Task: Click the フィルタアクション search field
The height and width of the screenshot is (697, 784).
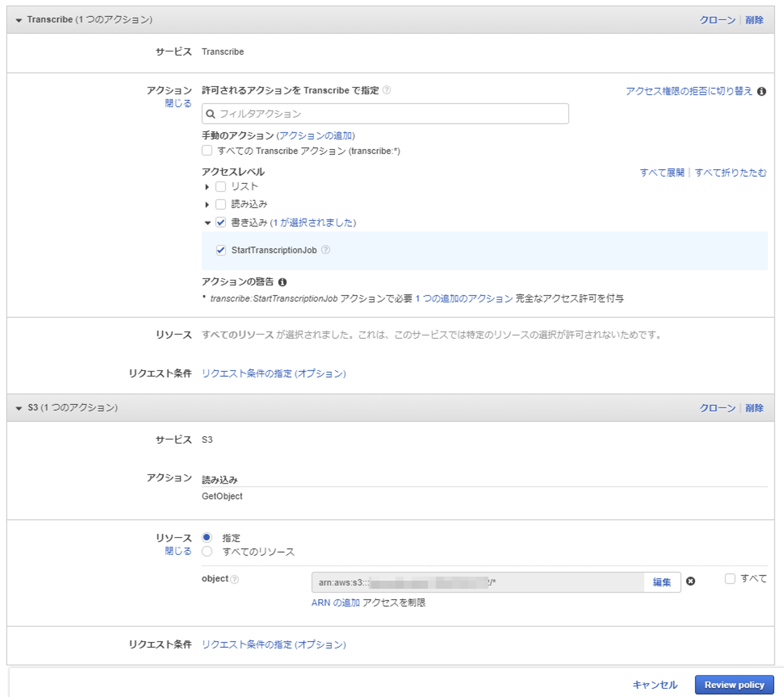Action: [x=392, y=114]
